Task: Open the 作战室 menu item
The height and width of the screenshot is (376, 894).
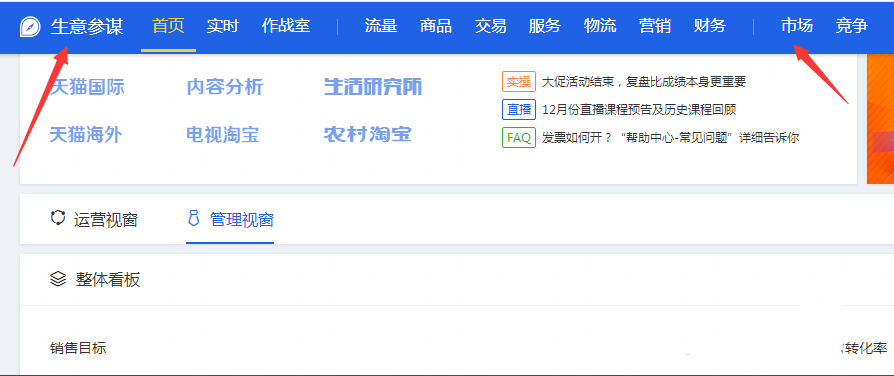Action: click(286, 26)
